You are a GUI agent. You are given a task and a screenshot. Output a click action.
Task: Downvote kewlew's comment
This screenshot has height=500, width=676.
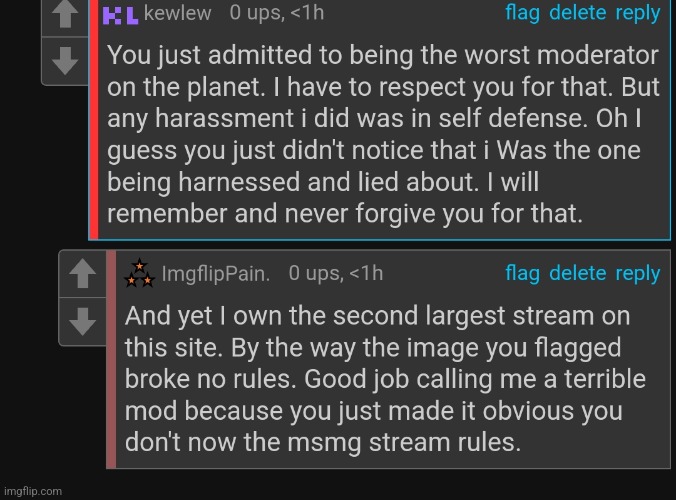tap(63, 60)
